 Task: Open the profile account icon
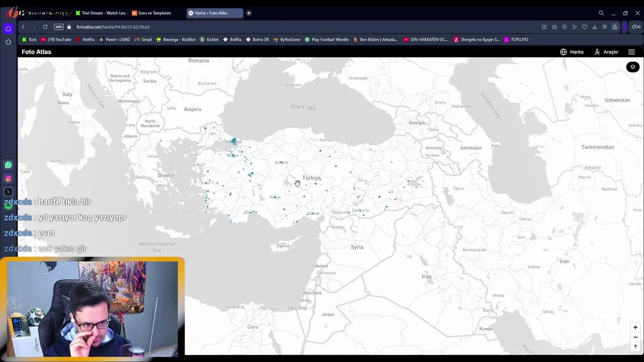[615, 27]
